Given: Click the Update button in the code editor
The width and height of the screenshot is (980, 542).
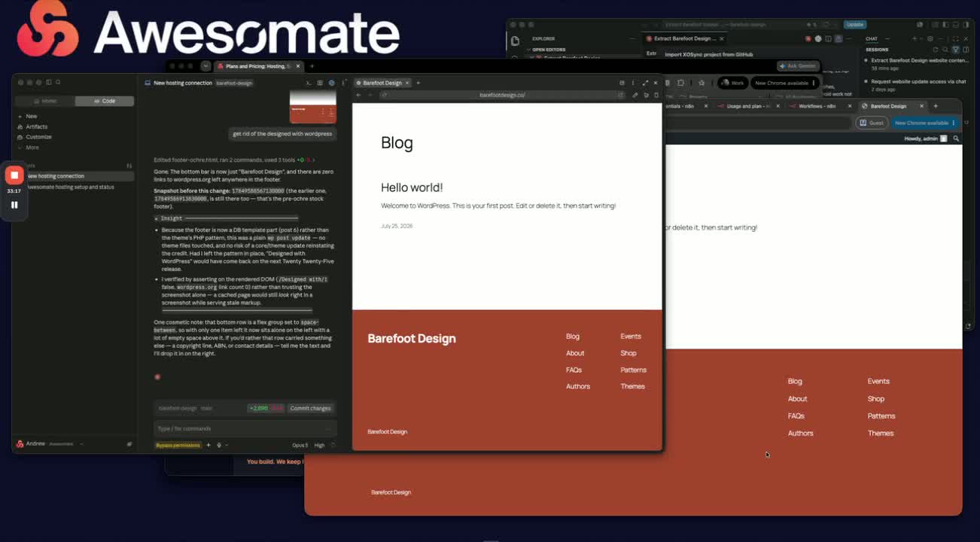Looking at the screenshot, I should (855, 25).
